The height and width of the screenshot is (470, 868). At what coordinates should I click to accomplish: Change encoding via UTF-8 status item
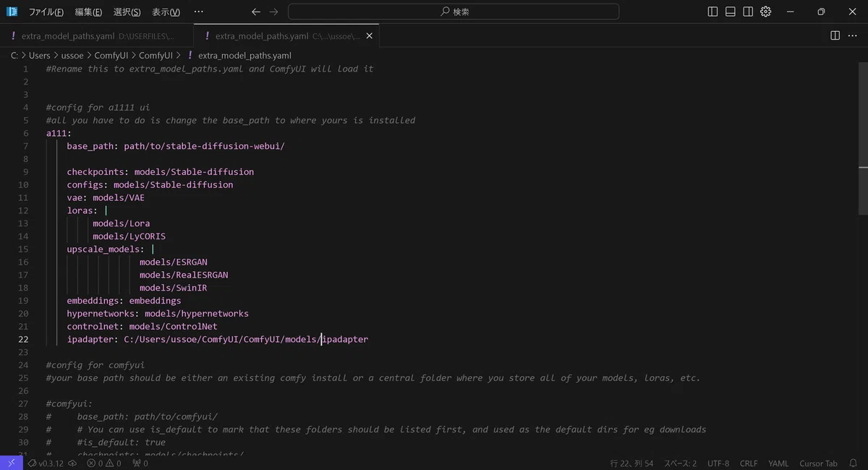pos(718,463)
